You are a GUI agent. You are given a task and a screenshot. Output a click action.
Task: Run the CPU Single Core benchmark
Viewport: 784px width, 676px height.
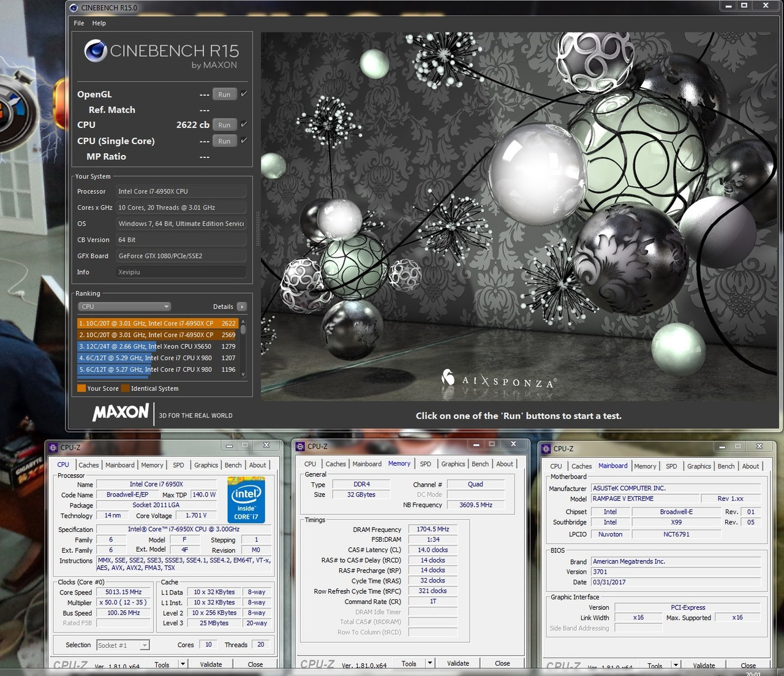coord(224,141)
